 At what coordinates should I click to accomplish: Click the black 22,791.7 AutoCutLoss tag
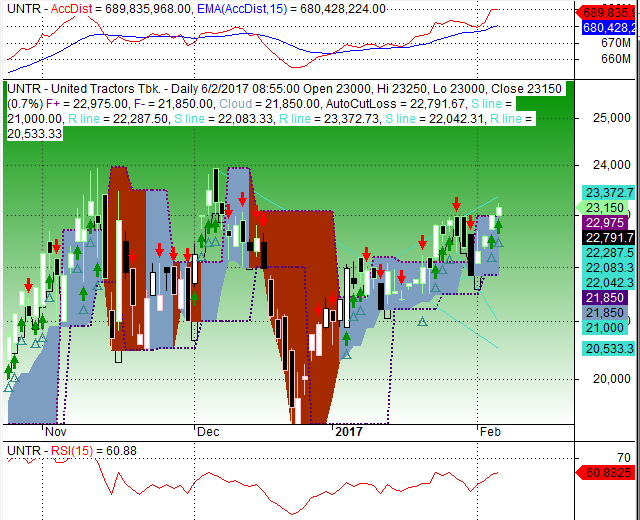pyautogui.click(x=609, y=238)
